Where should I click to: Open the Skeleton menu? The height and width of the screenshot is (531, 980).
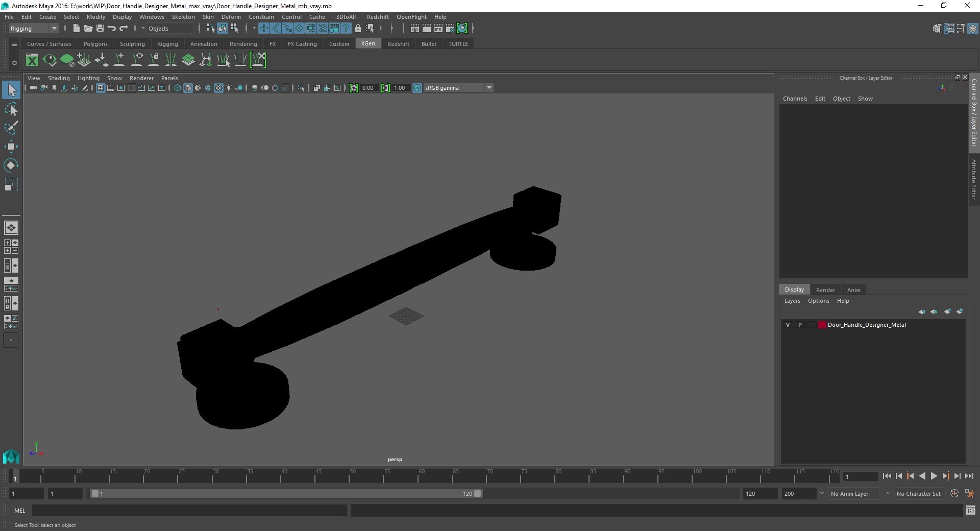[x=183, y=17]
